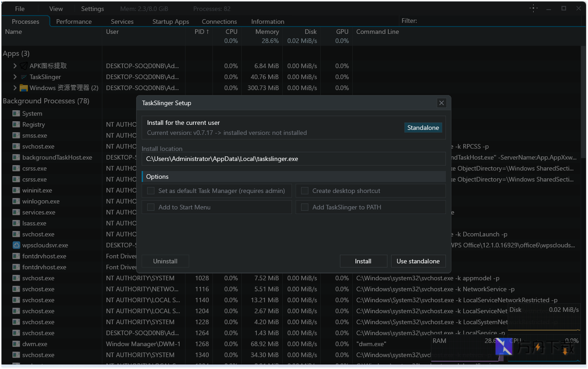
Task: Select the dwm.exe process name
Action: click(x=35, y=344)
